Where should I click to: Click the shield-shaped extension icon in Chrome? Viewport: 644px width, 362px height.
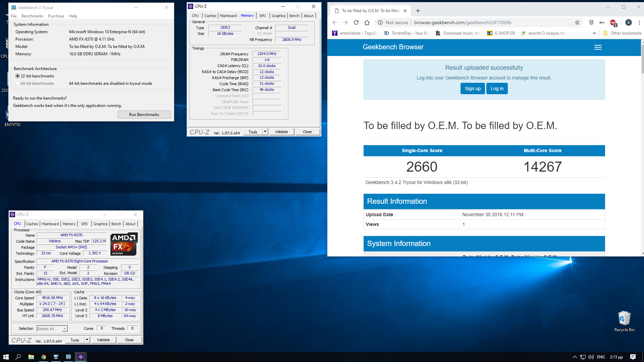pyautogui.click(x=591, y=22)
